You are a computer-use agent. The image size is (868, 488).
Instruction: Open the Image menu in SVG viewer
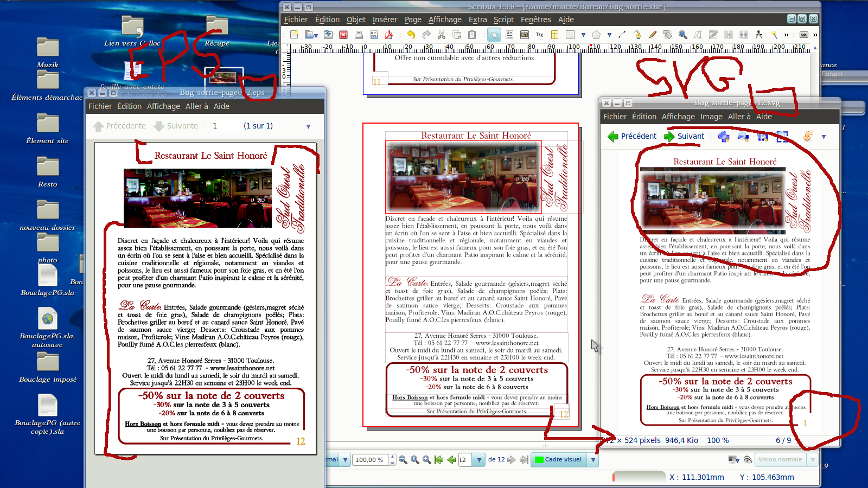click(711, 117)
